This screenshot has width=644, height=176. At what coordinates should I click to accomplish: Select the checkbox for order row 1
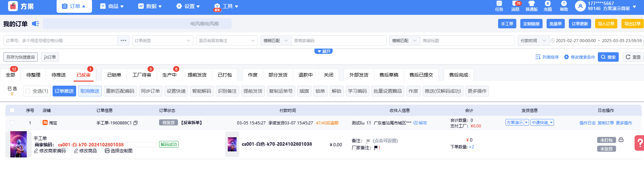click(12, 123)
